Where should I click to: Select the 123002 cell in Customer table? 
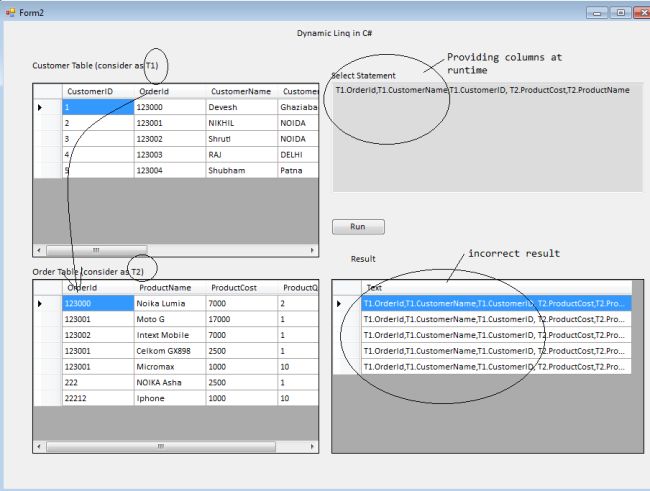[170, 139]
